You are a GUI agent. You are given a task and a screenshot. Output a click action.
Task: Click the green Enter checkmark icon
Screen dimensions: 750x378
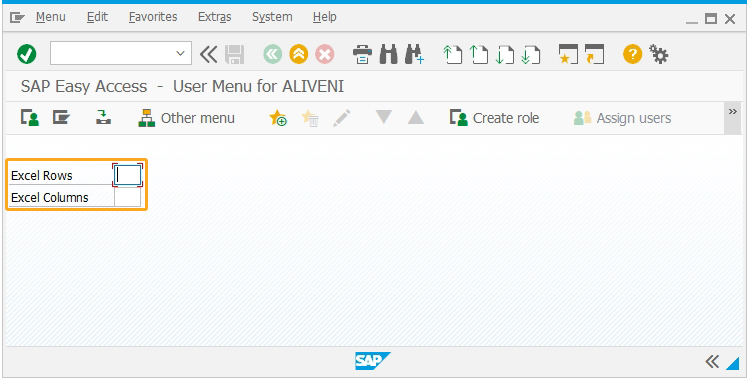(26, 54)
